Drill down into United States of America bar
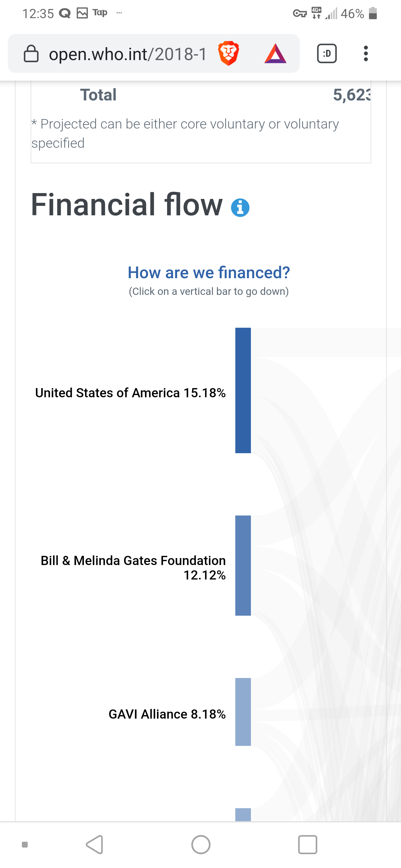This screenshot has width=401, height=868. 243,390
